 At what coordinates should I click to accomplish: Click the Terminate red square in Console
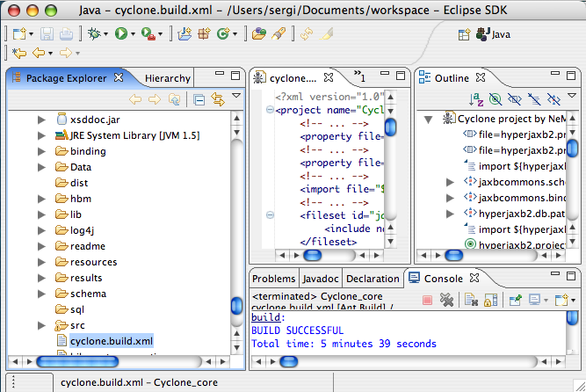click(427, 300)
